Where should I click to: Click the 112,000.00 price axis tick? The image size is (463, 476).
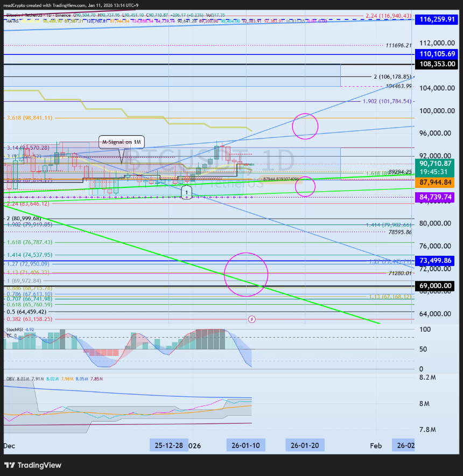click(x=437, y=43)
